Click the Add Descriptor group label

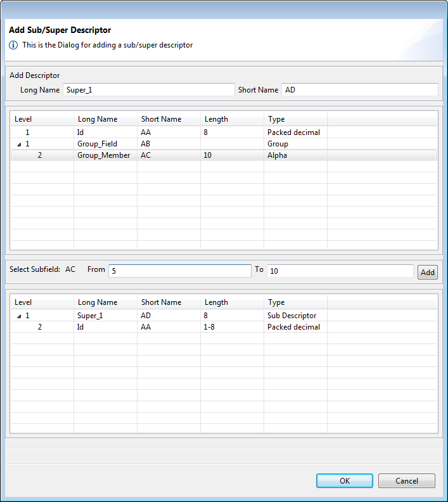click(x=35, y=75)
